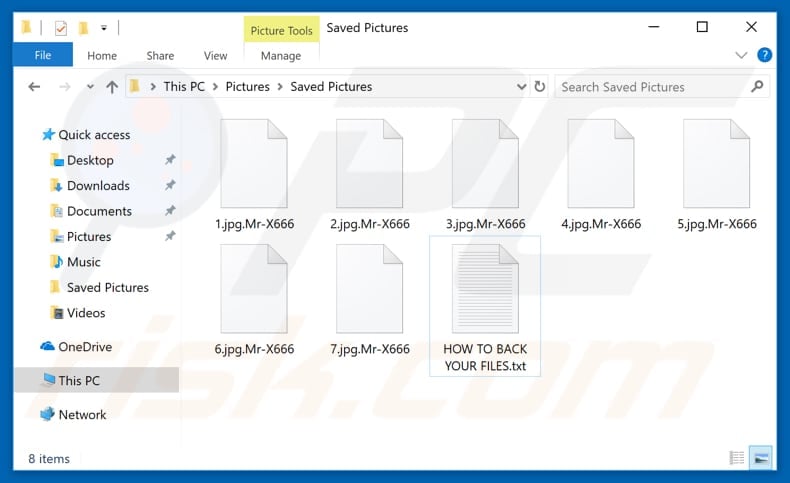
Task: Refresh the Saved Pictures folder
Action: [x=540, y=87]
